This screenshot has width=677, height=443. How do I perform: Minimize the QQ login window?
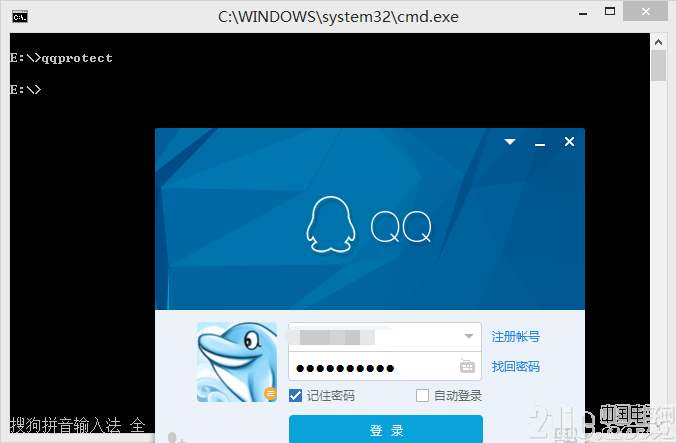(540, 144)
